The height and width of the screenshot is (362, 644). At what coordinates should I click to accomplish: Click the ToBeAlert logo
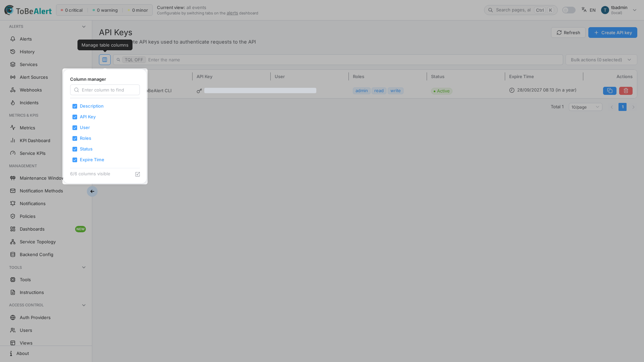(28, 10)
